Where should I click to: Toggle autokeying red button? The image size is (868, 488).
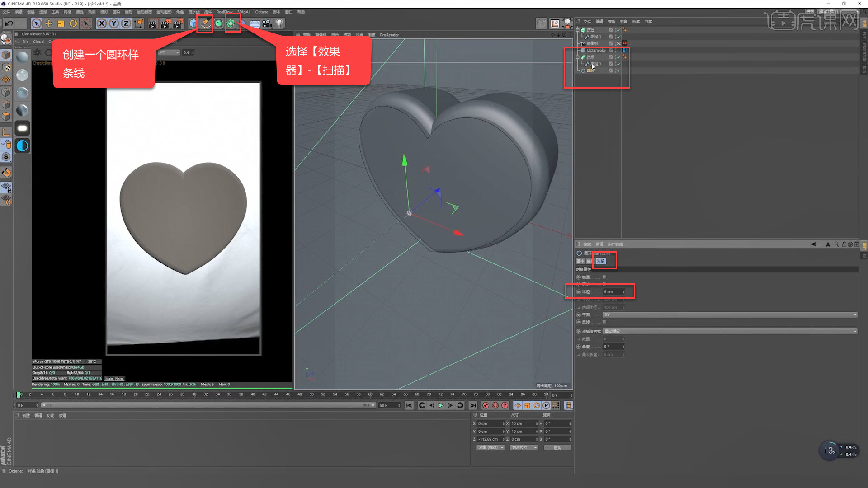point(495,405)
